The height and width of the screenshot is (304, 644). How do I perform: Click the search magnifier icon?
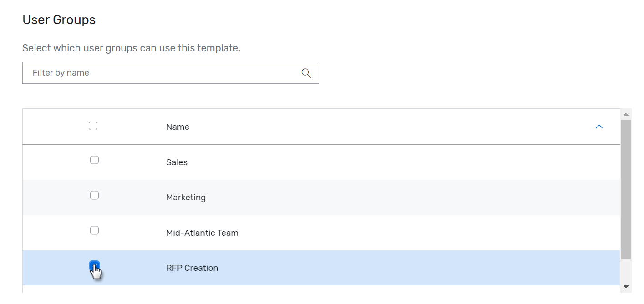(x=305, y=72)
